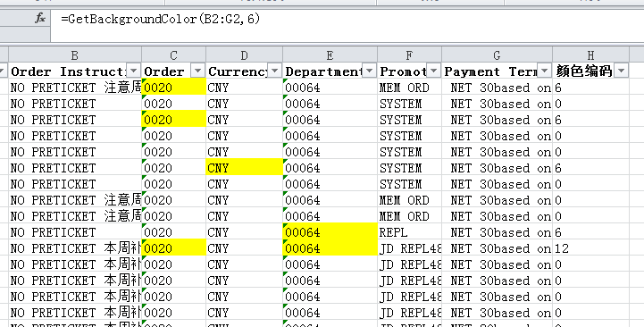Open the Order column filter dropdown

pyautogui.click(x=197, y=71)
